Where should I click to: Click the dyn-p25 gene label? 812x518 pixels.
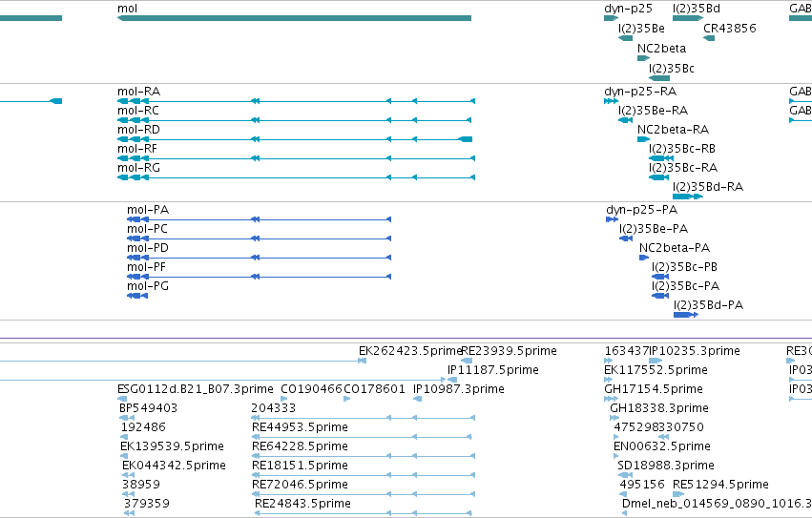pyautogui.click(x=628, y=9)
